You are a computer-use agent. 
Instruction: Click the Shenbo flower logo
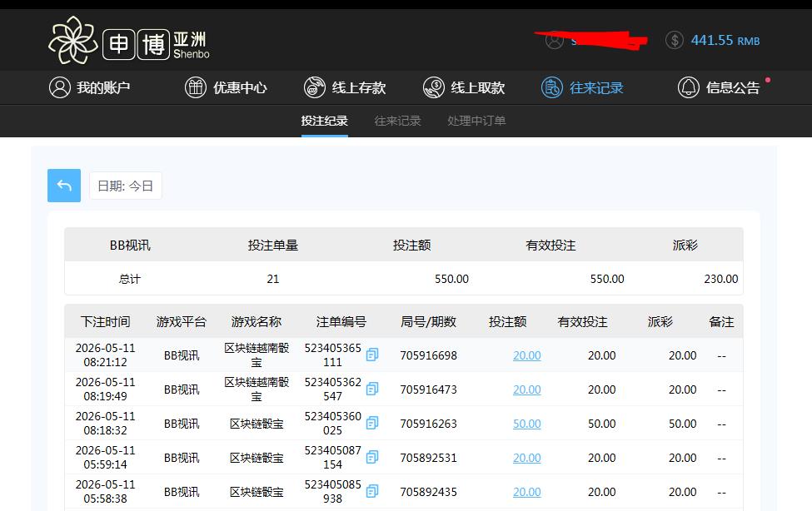pyautogui.click(x=73, y=41)
